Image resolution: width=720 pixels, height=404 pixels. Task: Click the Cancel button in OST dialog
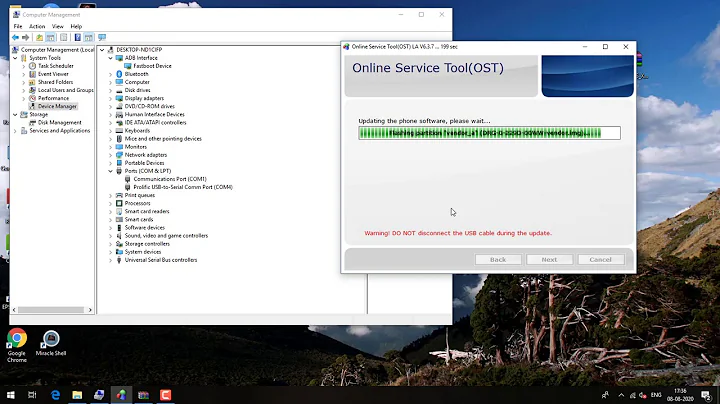[x=601, y=259]
